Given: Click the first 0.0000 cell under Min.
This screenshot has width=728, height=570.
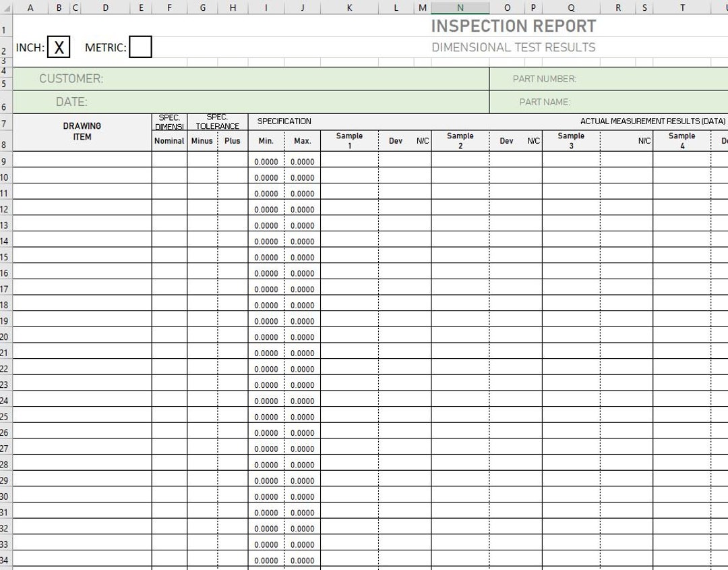Looking at the screenshot, I should click(266, 161).
